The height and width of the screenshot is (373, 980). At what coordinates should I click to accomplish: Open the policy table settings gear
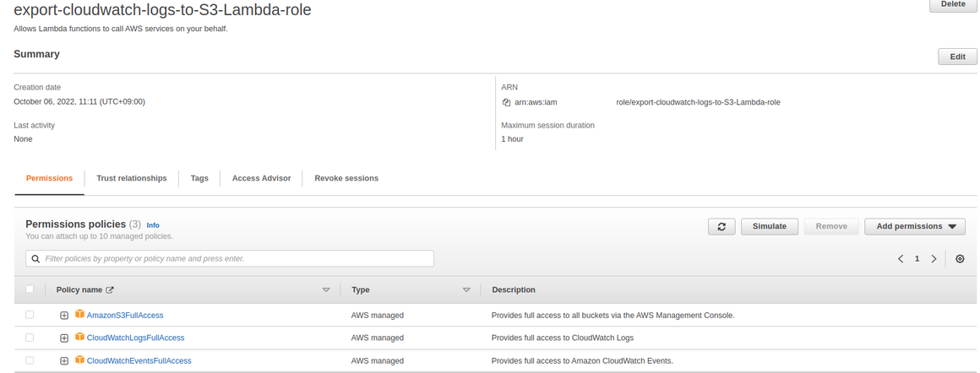tap(960, 259)
